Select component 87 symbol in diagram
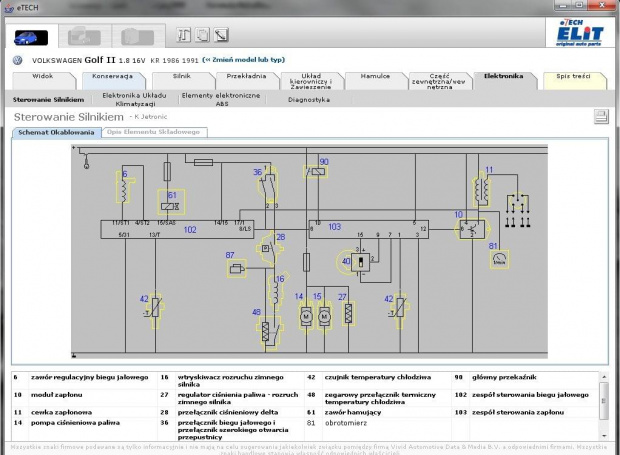The height and width of the screenshot is (455, 620). point(236,268)
